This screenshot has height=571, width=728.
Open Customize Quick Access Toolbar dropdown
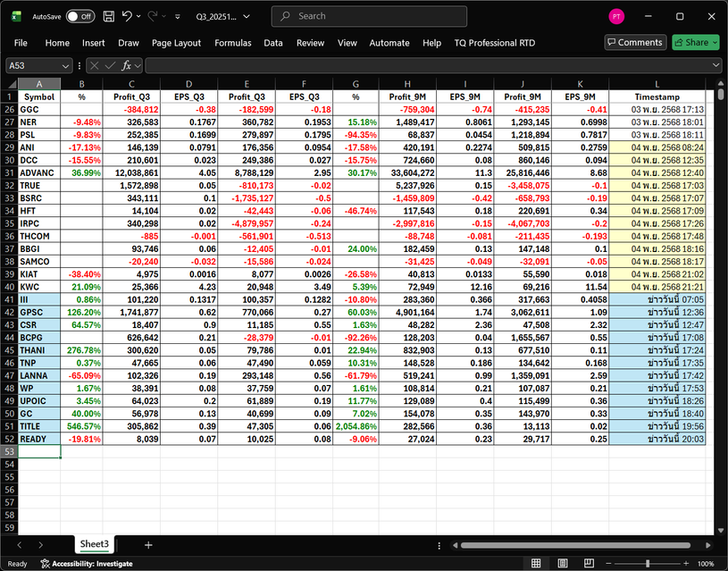point(178,17)
